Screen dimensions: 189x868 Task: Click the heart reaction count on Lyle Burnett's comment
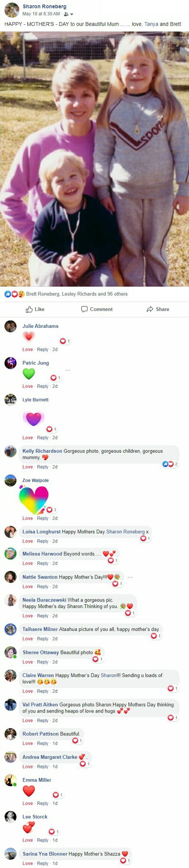[x=52, y=429]
